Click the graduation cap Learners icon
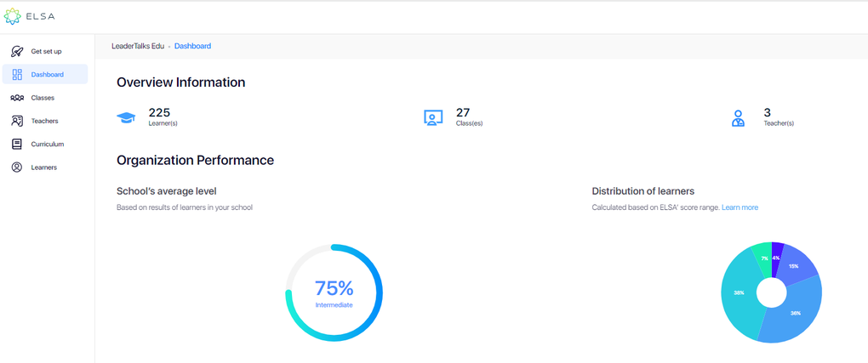868x363 pixels. [x=126, y=118]
